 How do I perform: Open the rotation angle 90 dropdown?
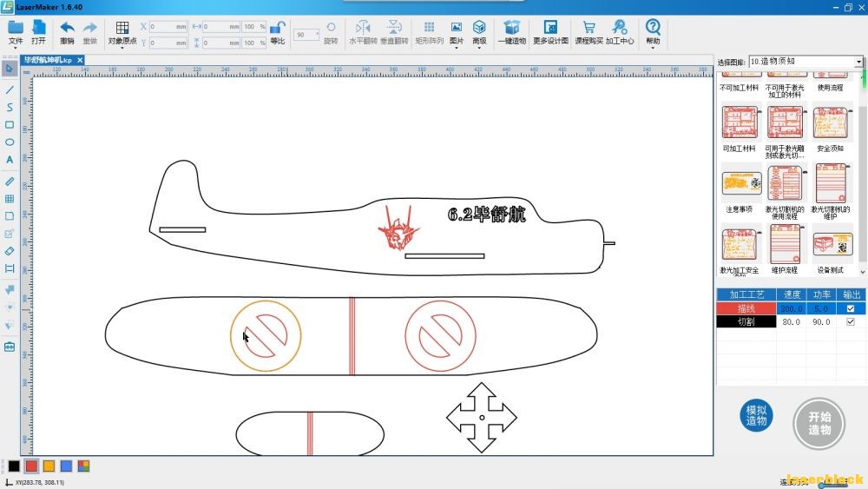(x=306, y=35)
